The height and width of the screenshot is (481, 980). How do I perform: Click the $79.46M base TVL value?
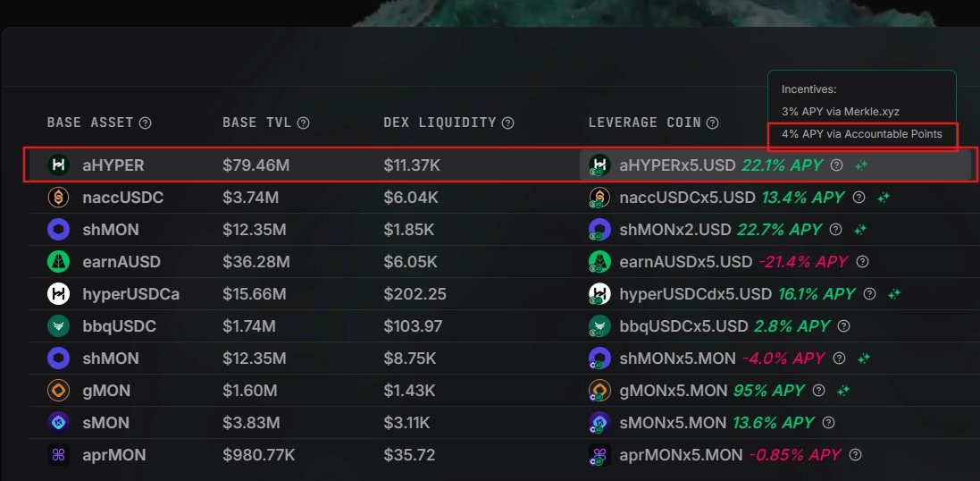(x=255, y=165)
